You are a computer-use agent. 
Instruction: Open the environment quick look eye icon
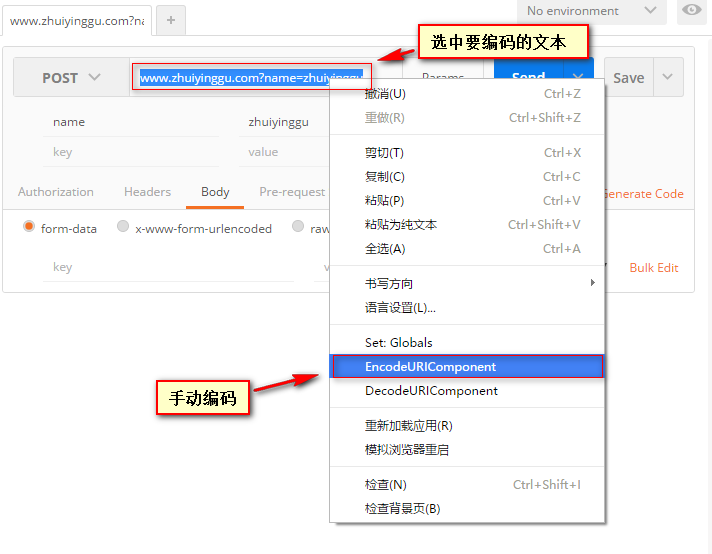point(692,10)
